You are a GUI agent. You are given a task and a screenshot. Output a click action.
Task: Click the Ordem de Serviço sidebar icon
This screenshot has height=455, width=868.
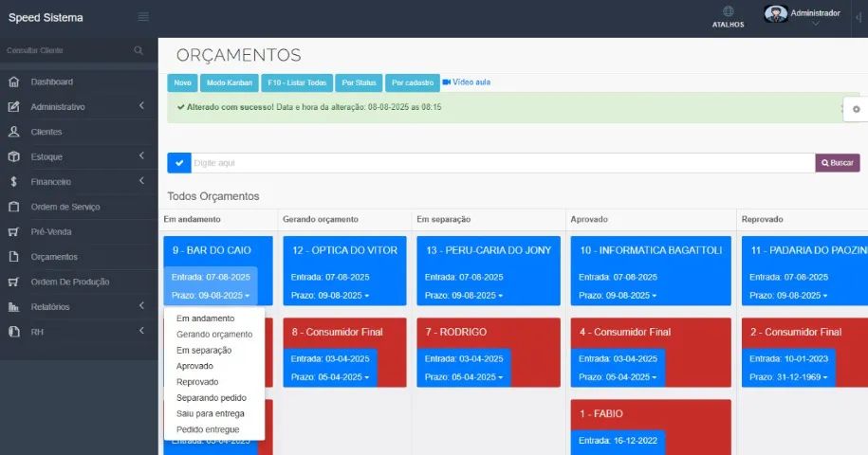click(x=13, y=207)
